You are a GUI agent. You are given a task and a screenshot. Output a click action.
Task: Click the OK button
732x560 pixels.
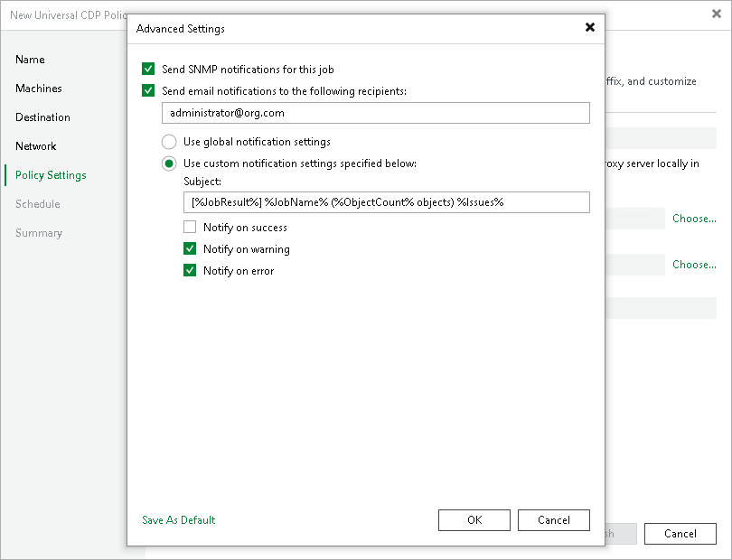click(474, 520)
